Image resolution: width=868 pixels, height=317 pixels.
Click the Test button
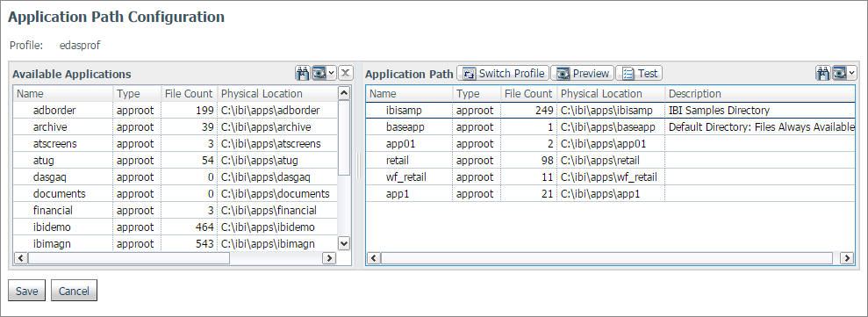click(x=640, y=73)
